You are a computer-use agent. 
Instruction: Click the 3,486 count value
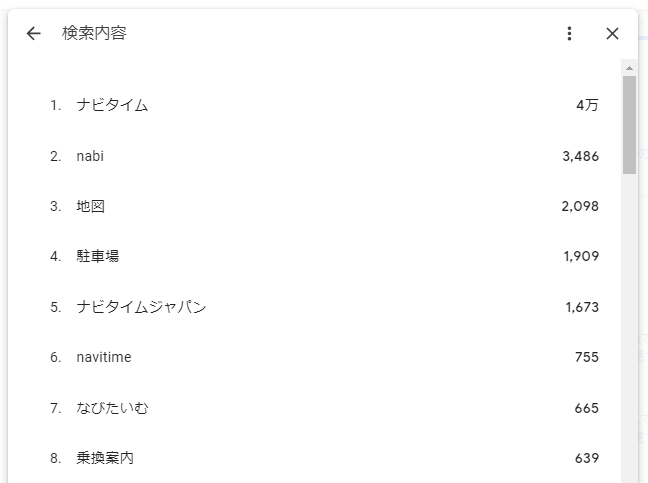click(x=581, y=156)
